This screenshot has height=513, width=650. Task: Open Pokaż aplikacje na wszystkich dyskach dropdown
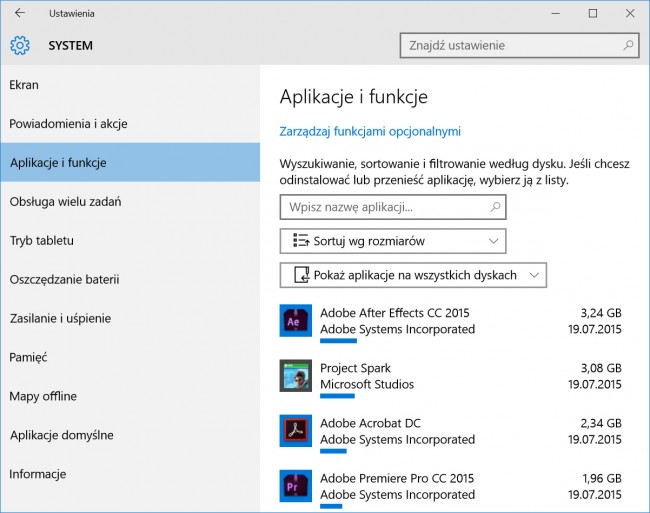pos(413,275)
